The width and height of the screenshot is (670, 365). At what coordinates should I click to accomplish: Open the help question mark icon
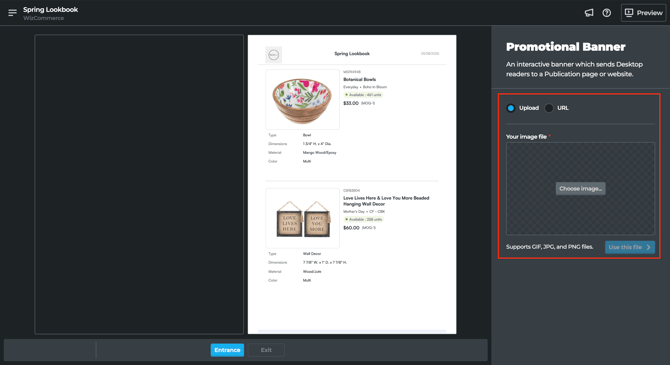point(606,13)
